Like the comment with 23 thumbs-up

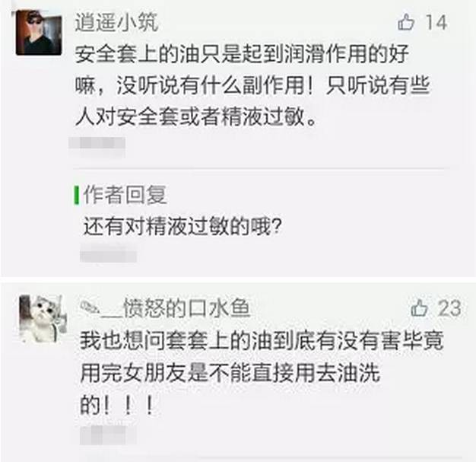[x=419, y=308]
